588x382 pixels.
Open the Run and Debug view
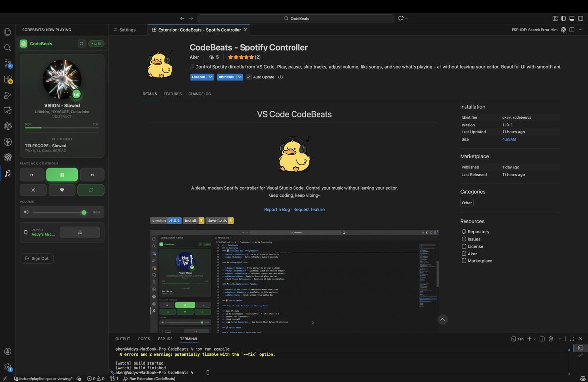tap(7, 95)
